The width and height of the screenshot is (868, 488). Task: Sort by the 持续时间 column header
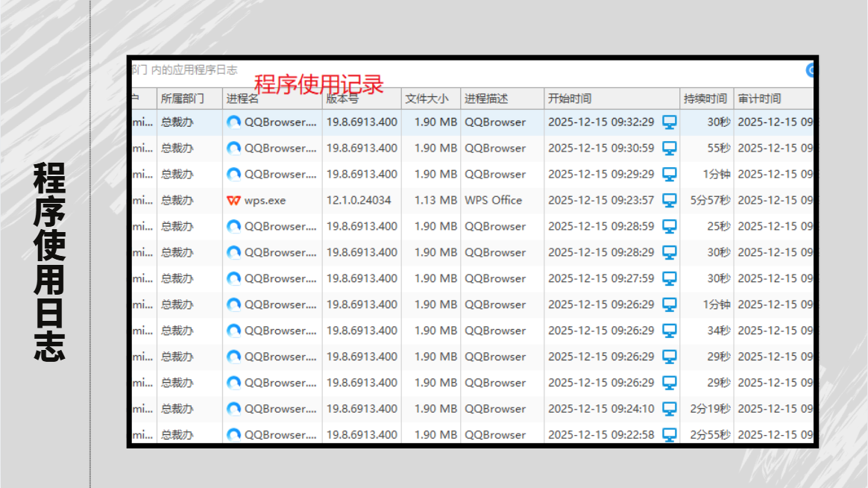[707, 98]
